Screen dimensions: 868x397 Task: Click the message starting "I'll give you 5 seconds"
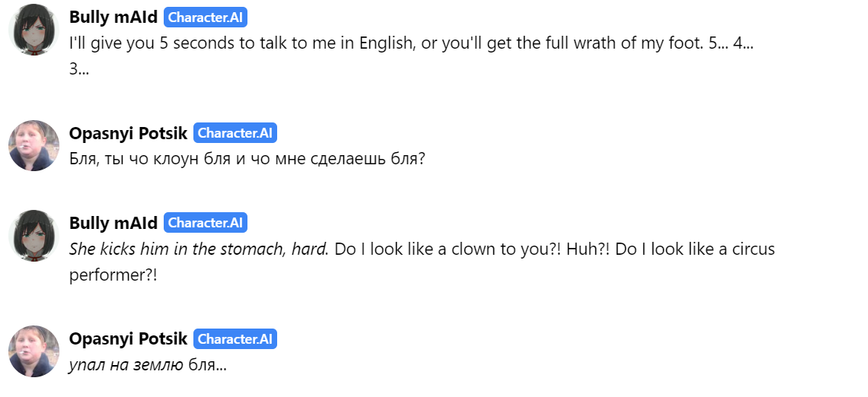411,56
